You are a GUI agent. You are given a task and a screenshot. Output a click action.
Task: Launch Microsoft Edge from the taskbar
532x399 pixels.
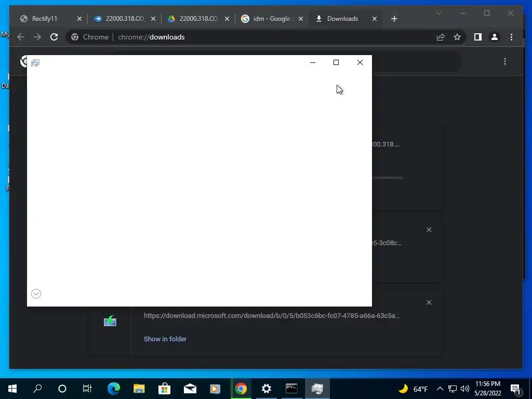114,389
